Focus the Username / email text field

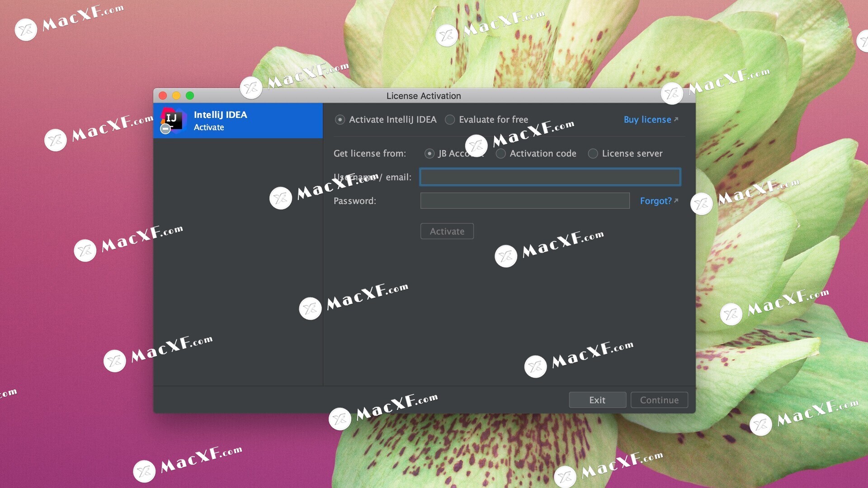[550, 177]
